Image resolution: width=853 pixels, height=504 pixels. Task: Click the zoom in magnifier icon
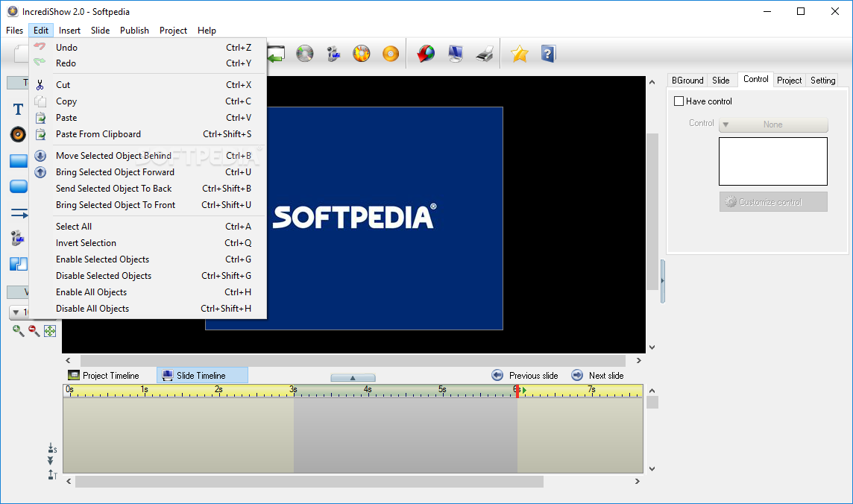click(18, 330)
